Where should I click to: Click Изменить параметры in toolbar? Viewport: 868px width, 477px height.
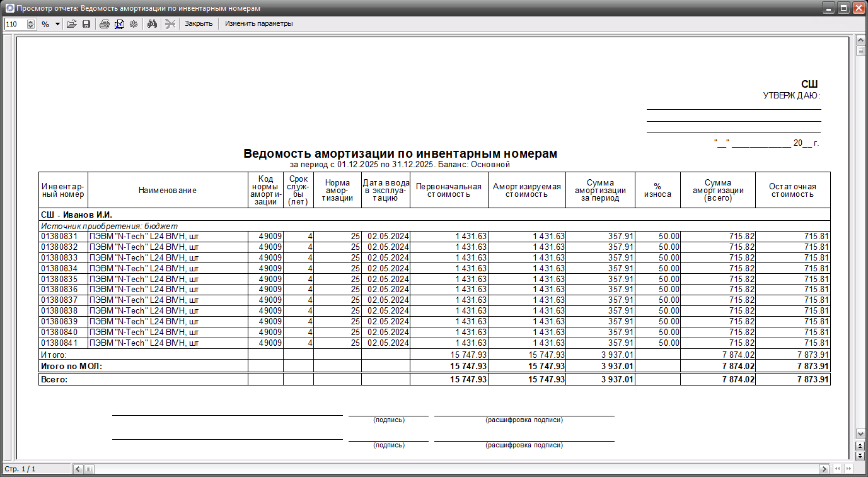coord(259,24)
